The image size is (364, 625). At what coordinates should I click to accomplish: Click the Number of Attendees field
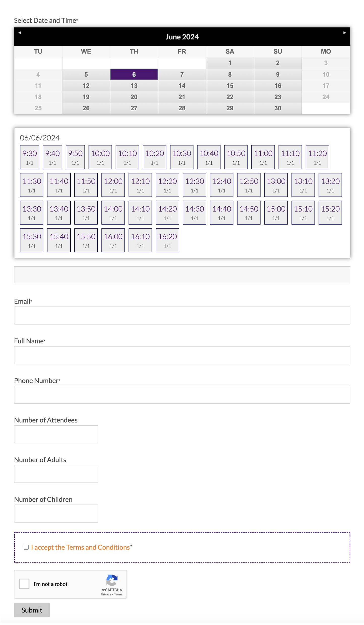[x=56, y=434]
